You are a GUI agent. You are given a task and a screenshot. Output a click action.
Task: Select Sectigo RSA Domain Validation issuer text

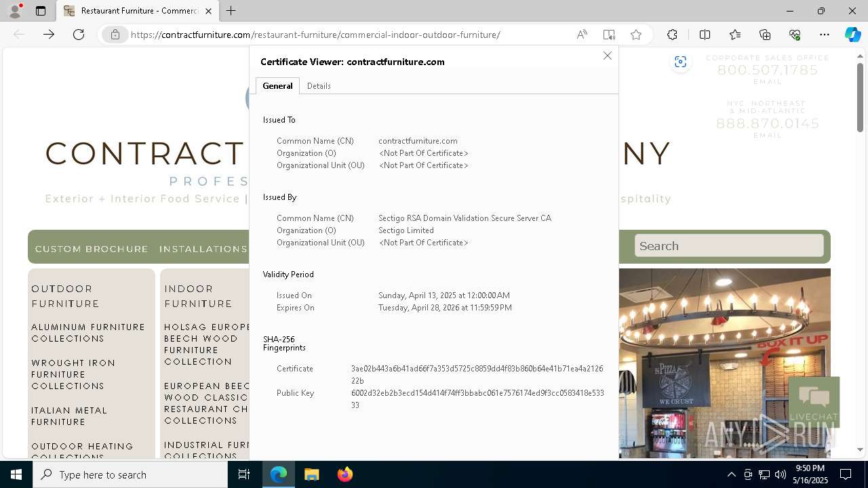465,218
